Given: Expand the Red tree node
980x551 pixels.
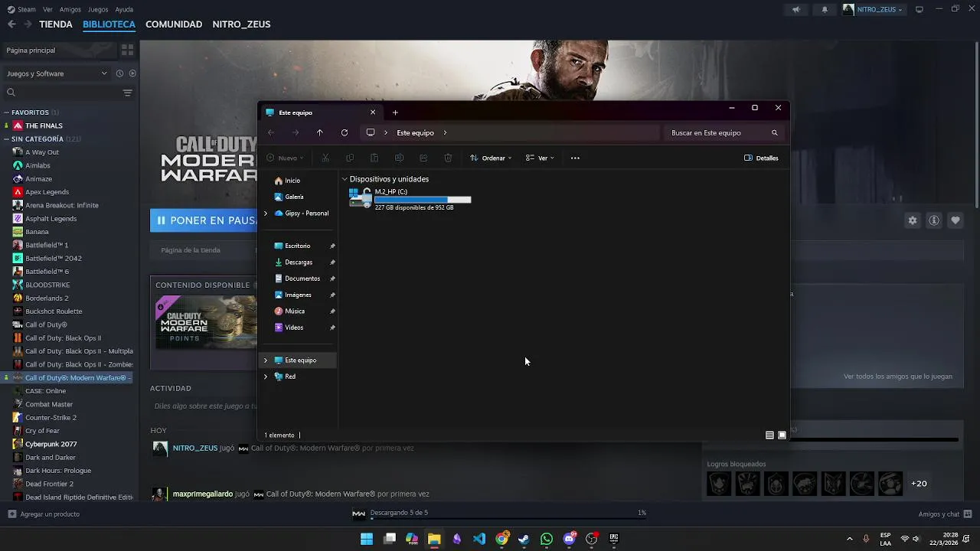Looking at the screenshot, I should click(266, 377).
